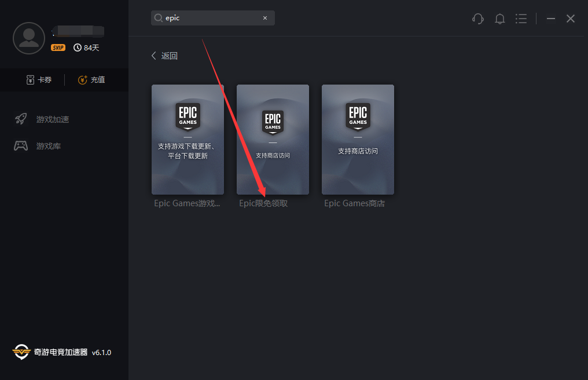Click the orange SVIP badge
The image size is (588, 380).
click(58, 47)
